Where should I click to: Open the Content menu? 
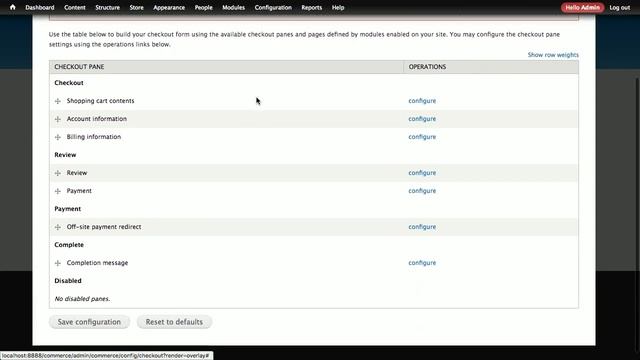point(75,7)
